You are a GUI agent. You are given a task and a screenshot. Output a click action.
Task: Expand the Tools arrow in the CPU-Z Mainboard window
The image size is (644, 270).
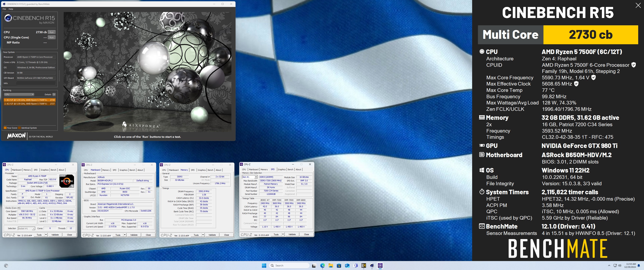pyautogui.click(x=125, y=235)
